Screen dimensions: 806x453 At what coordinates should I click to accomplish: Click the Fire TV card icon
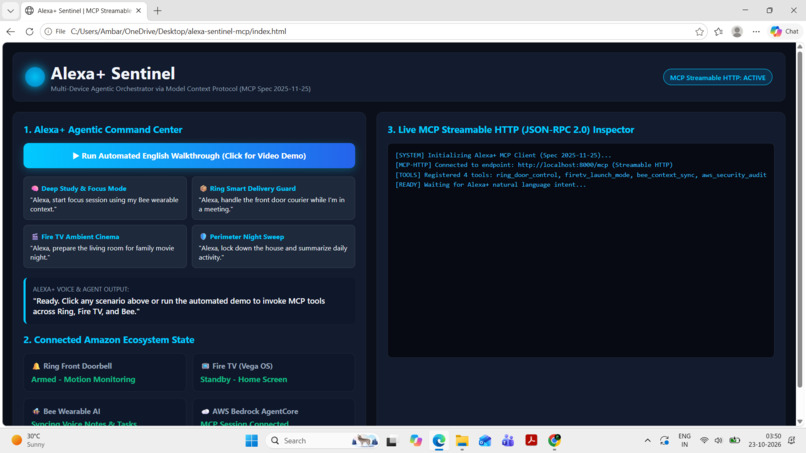[205, 366]
